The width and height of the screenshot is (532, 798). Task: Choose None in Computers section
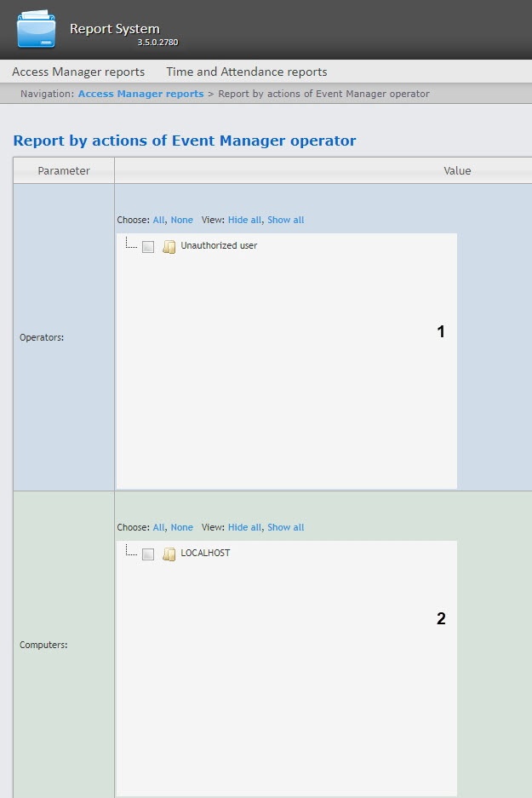click(x=181, y=527)
